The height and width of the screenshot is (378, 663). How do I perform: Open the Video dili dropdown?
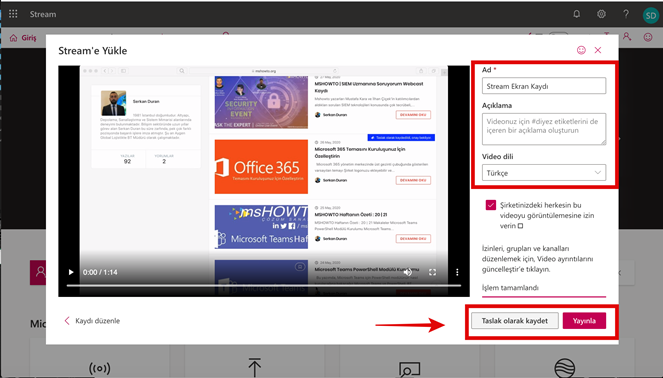click(544, 173)
